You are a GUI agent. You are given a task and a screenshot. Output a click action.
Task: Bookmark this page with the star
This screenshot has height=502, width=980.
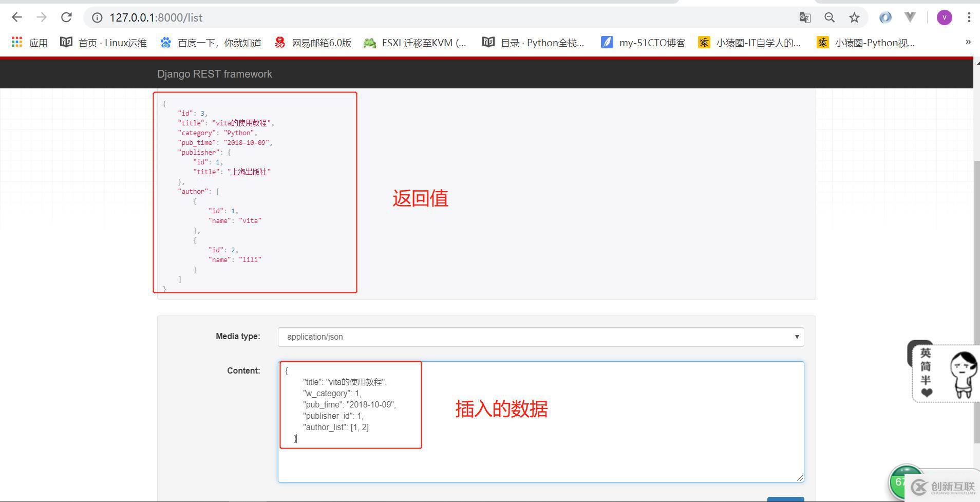tap(854, 17)
